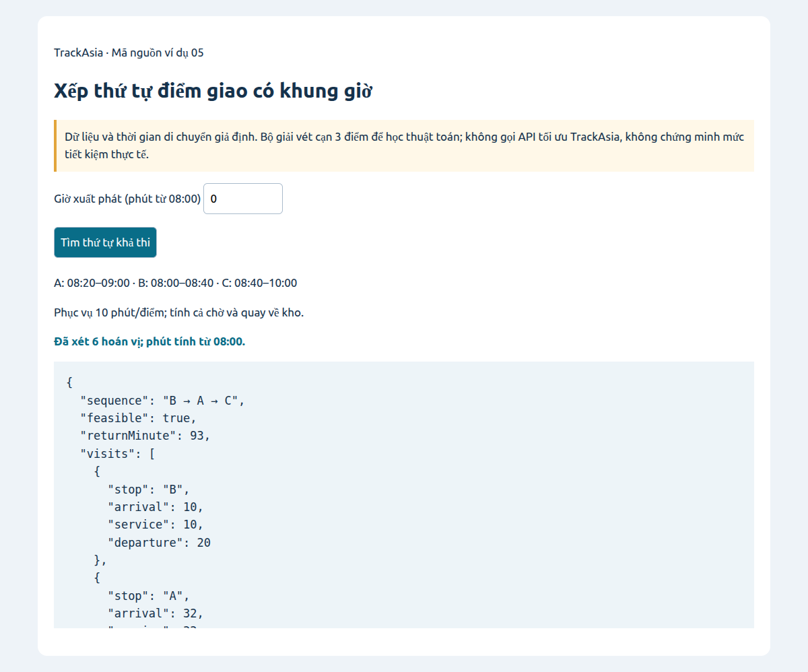Click the JSON line "stop": "B"
The image size is (808, 672).
pyautogui.click(x=149, y=490)
